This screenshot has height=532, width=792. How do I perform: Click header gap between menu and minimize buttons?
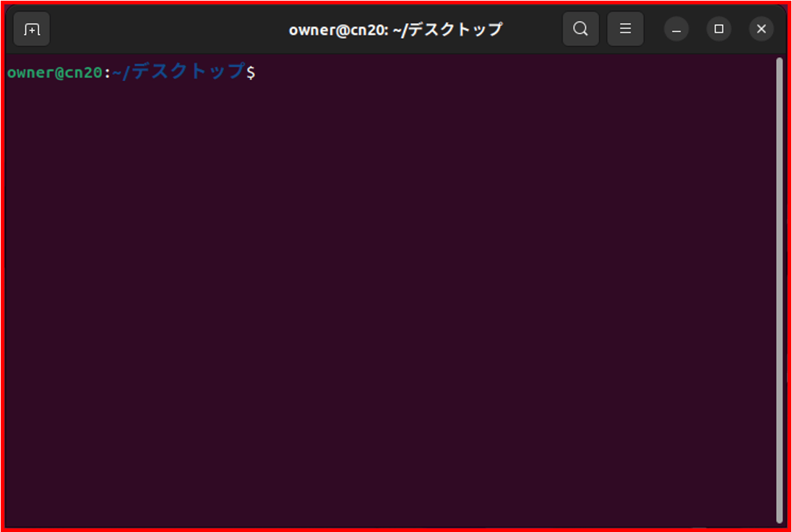[654, 30]
